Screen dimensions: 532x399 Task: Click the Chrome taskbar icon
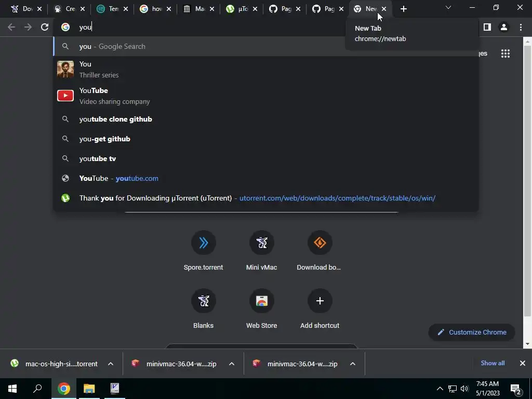coord(63,389)
